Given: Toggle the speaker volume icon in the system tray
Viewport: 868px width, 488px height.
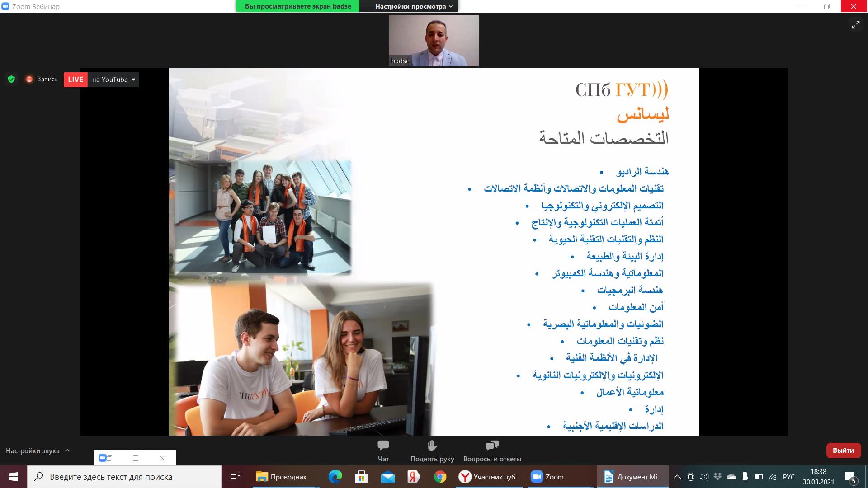Looking at the screenshot, I should pos(704,477).
